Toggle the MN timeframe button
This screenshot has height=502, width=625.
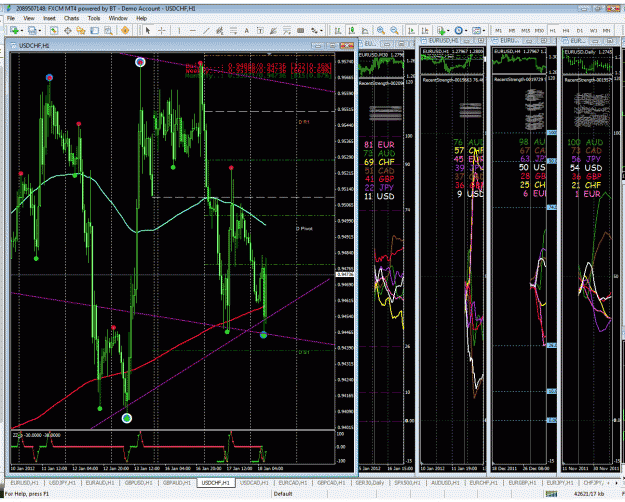pos(606,30)
